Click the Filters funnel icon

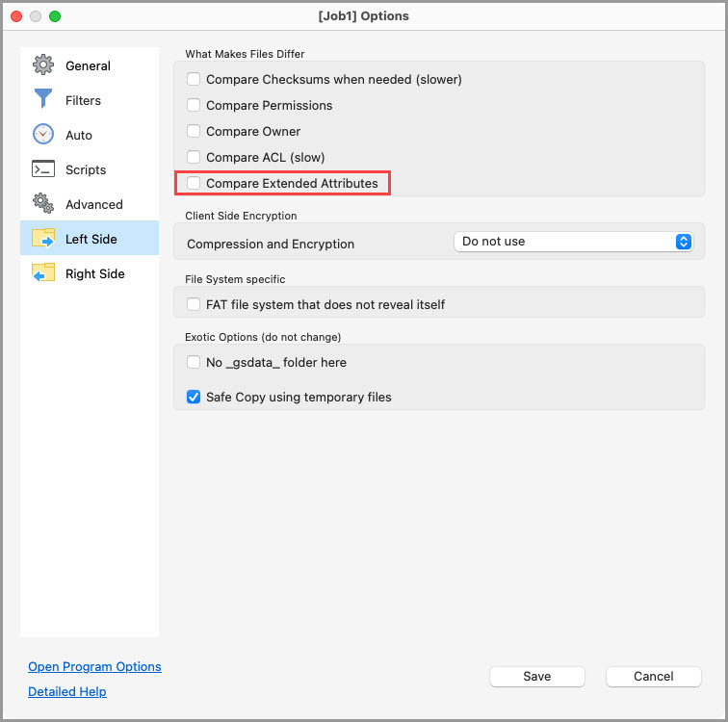tap(43, 100)
